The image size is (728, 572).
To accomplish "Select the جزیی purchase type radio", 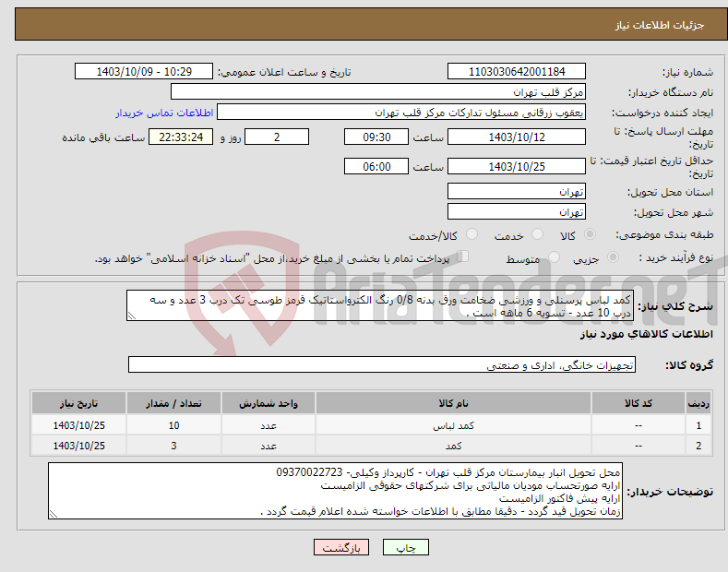I will pos(613,257).
